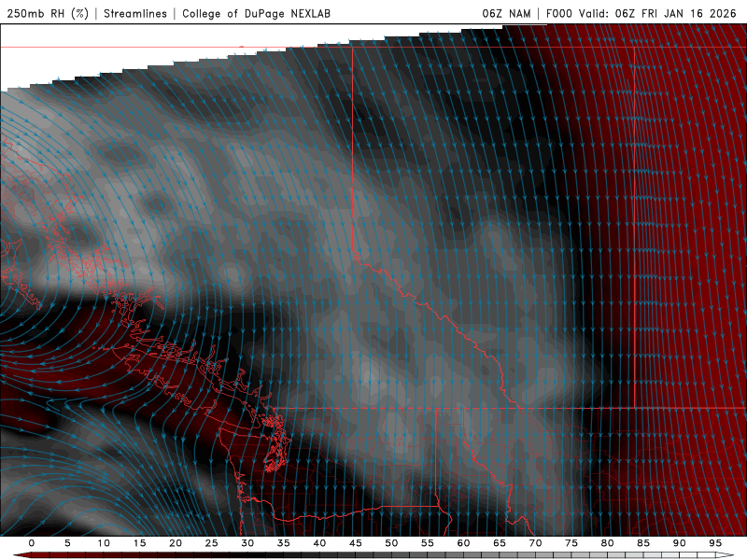Screen dimensions: 747x560
Task: Click 'Valid: 06Z FRI JAN 16 2026' text
Action: click(x=657, y=13)
